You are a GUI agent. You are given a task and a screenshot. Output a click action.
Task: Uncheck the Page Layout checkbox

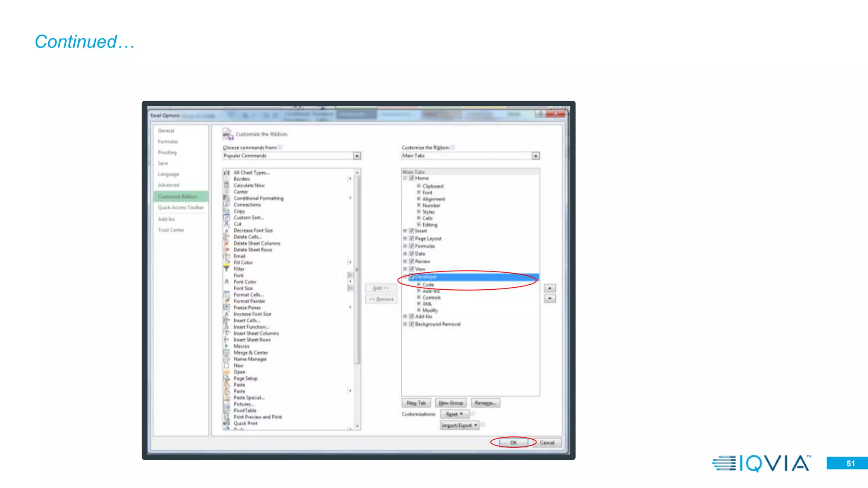[x=411, y=238]
